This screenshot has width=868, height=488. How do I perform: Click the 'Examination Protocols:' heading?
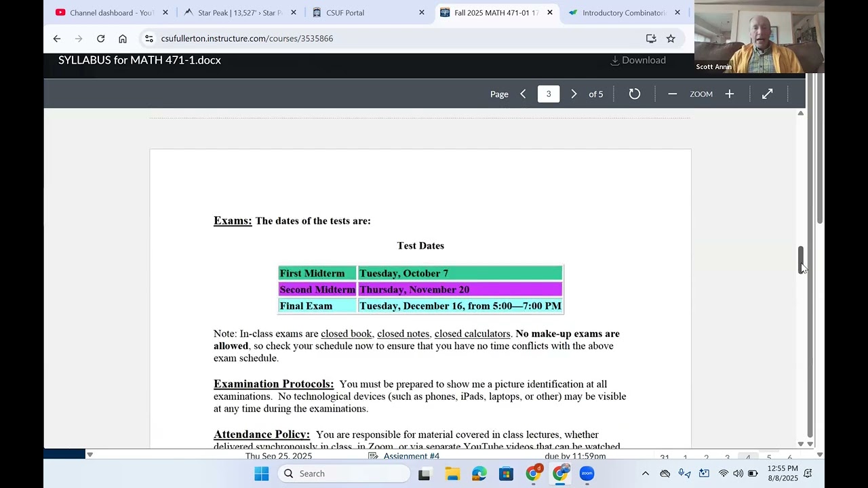point(273,384)
